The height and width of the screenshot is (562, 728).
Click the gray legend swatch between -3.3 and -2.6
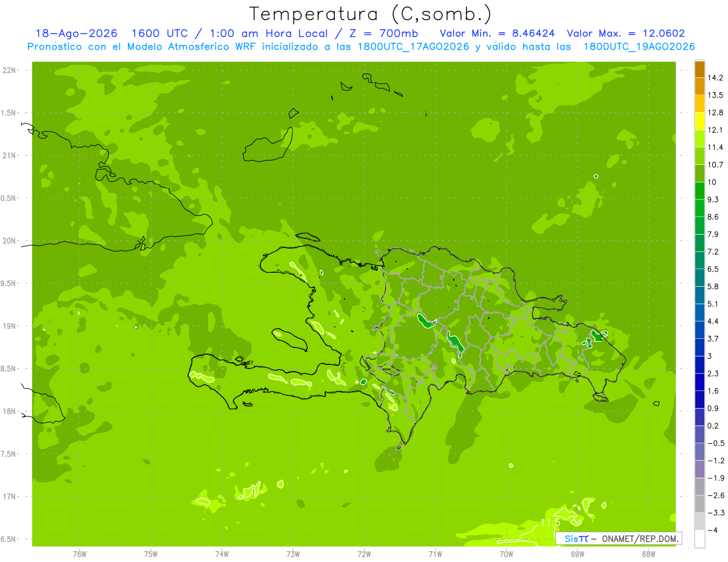coord(699,503)
